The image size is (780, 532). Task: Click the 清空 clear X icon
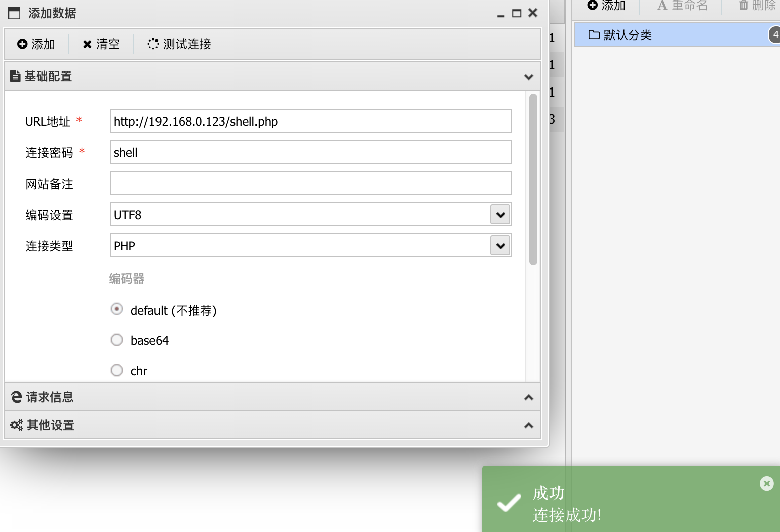tap(87, 44)
